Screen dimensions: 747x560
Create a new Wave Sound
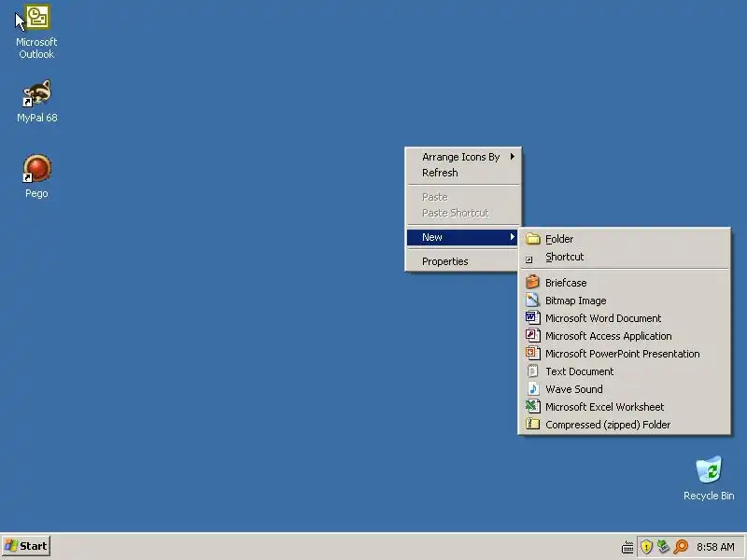[x=625, y=389]
